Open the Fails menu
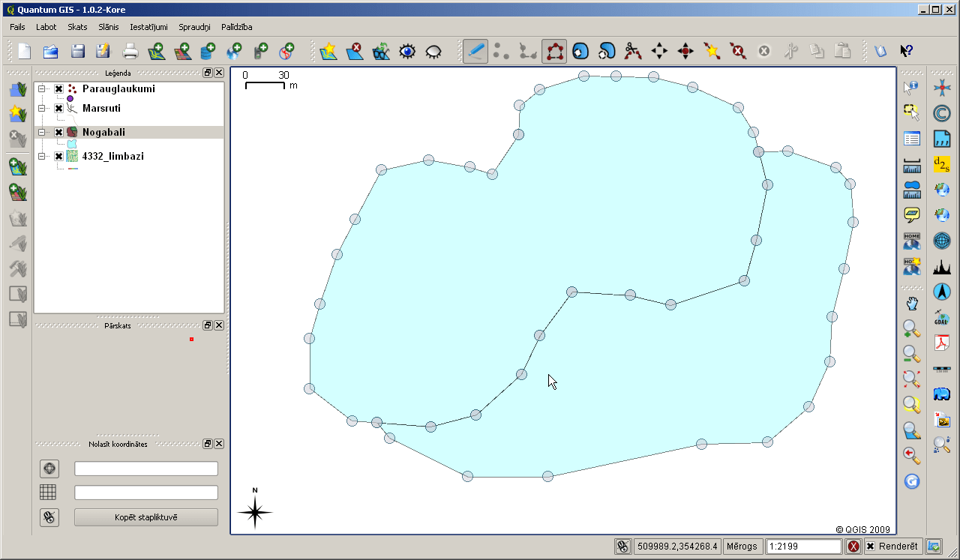Screen dimensions: 960x560 (18, 27)
